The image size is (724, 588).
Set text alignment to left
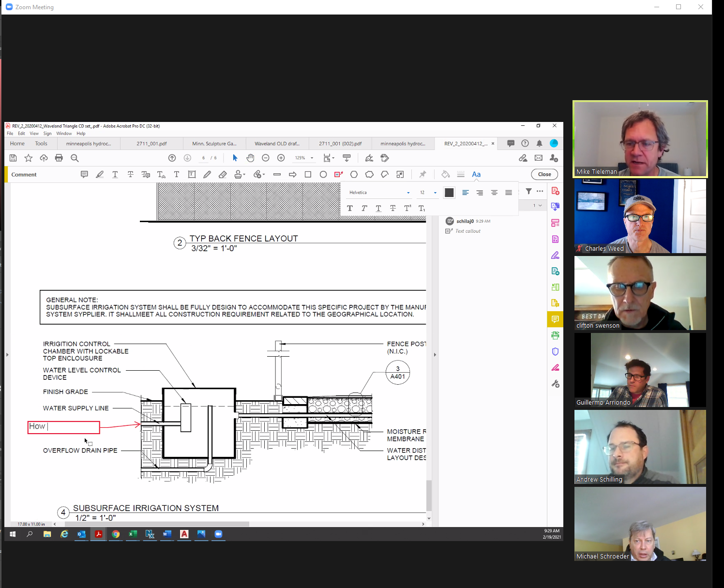pos(466,193)
